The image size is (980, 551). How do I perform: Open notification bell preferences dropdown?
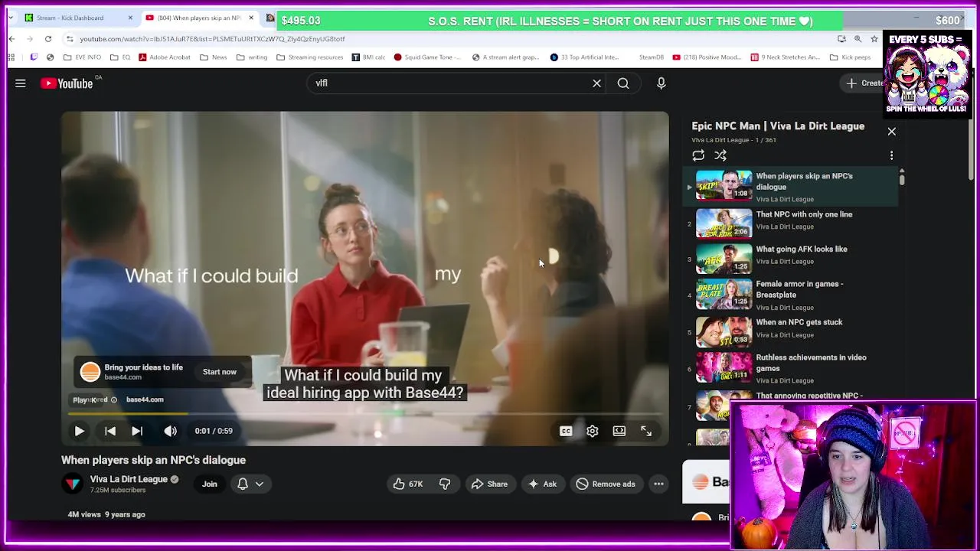point(250,484)
